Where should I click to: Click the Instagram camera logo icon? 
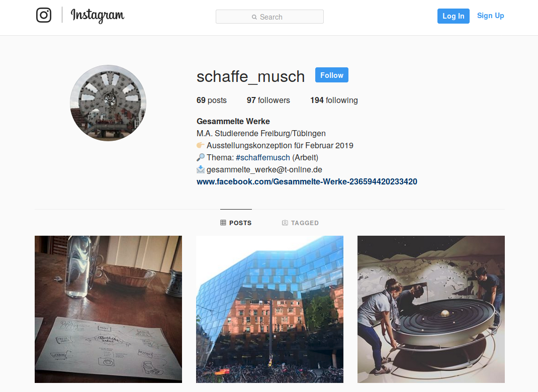click(44, 15)
